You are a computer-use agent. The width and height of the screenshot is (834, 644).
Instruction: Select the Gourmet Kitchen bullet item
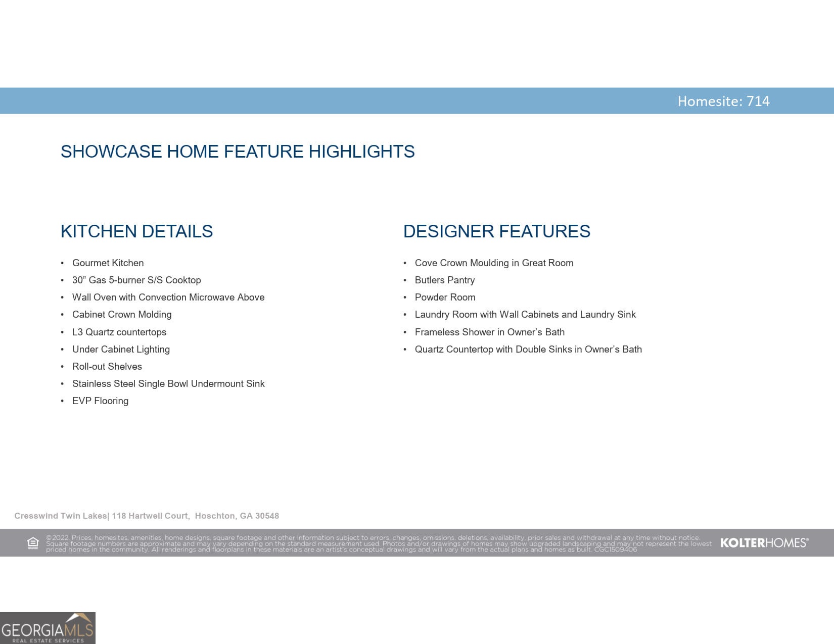[x=108, y=263]
